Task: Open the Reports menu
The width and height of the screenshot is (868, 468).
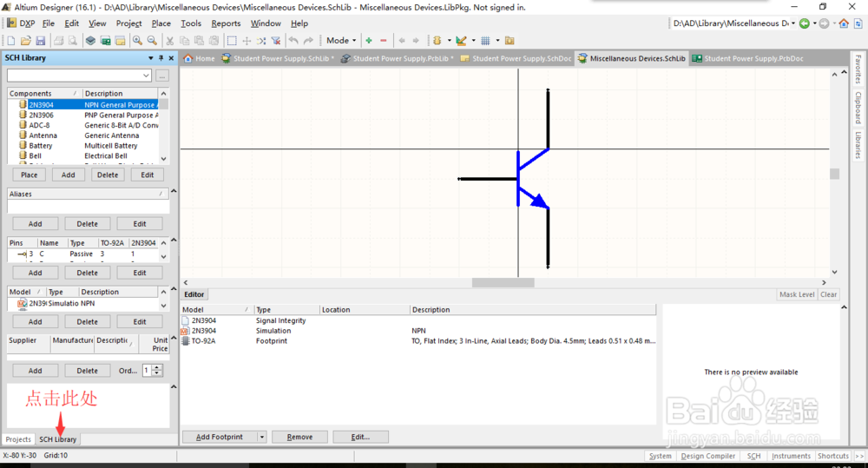Action: coord(226,23)
